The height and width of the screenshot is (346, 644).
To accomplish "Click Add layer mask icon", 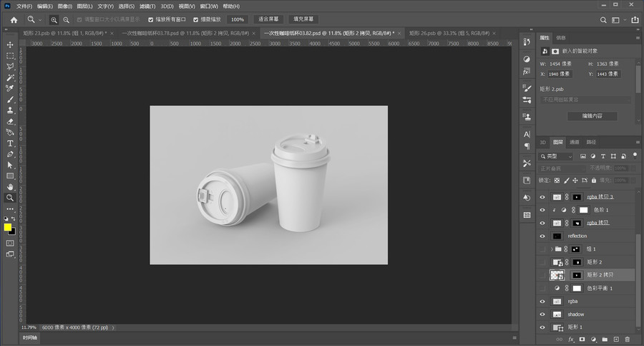I will tap(582, 340).
